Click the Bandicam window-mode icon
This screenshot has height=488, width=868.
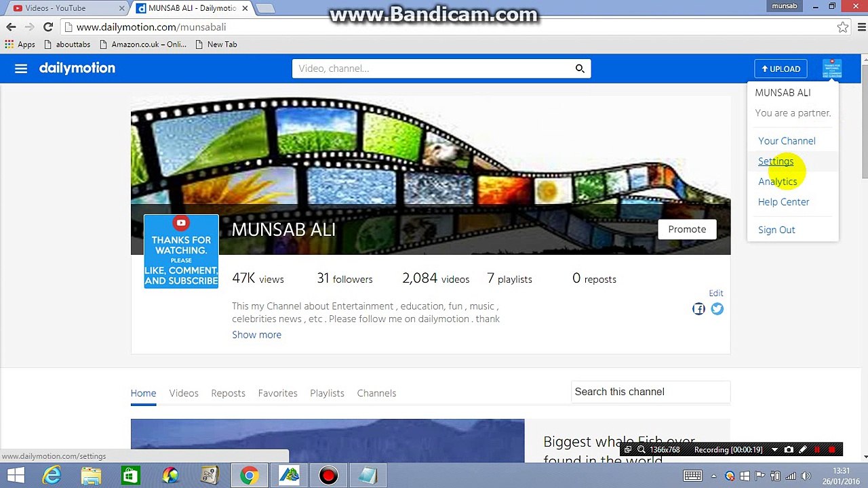click(x=628, y=449)
